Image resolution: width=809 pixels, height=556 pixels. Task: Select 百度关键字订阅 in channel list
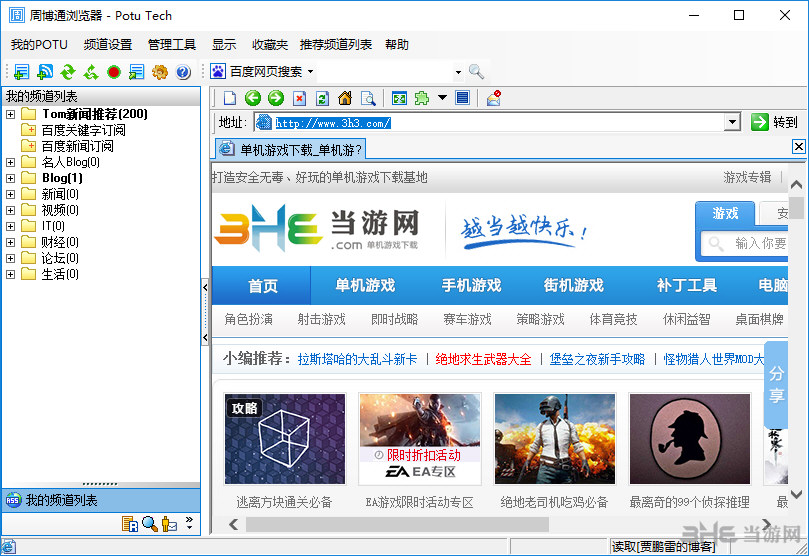tap(84, 130)
